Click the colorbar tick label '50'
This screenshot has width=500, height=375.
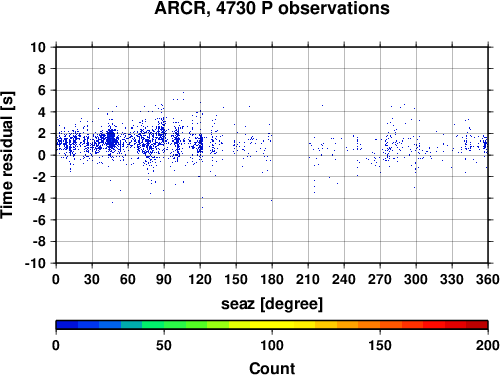(164, 345)
